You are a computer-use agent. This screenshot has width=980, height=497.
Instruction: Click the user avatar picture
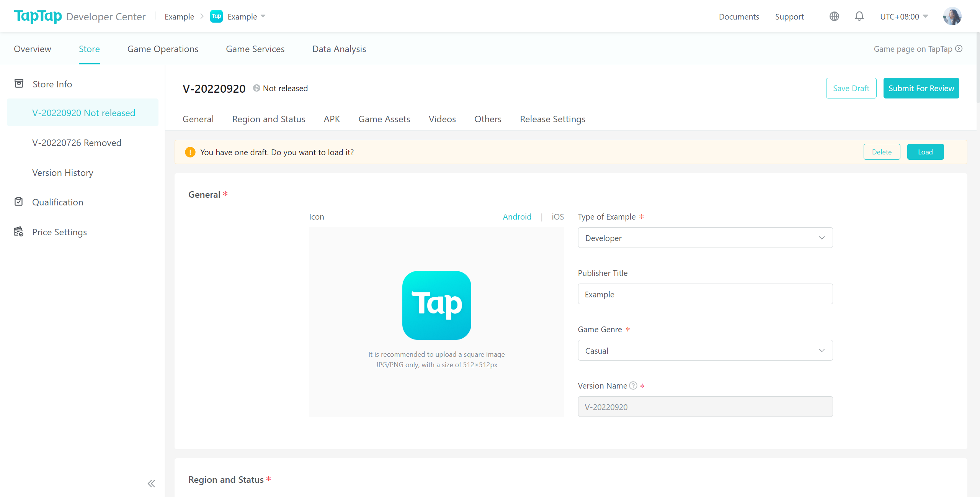[x=952, y=16]
